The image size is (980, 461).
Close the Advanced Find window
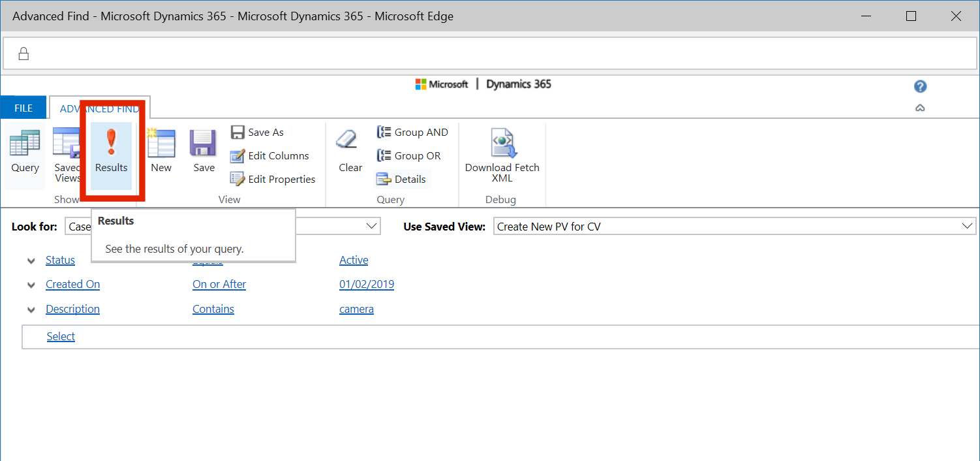(956, 16)
